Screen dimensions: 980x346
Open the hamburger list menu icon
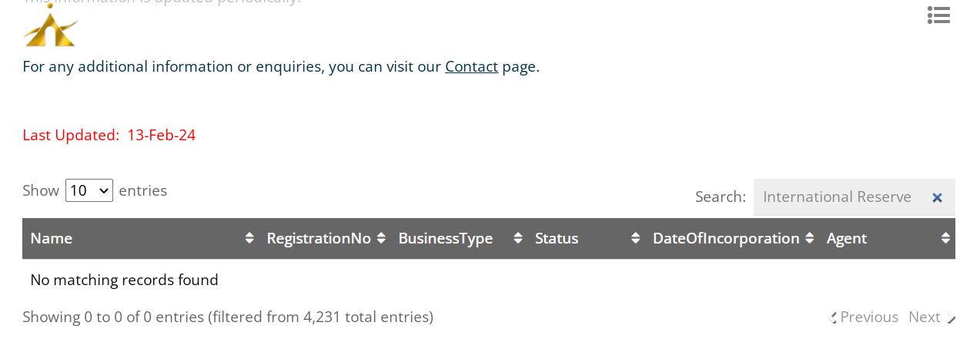(x=938, y=15)
